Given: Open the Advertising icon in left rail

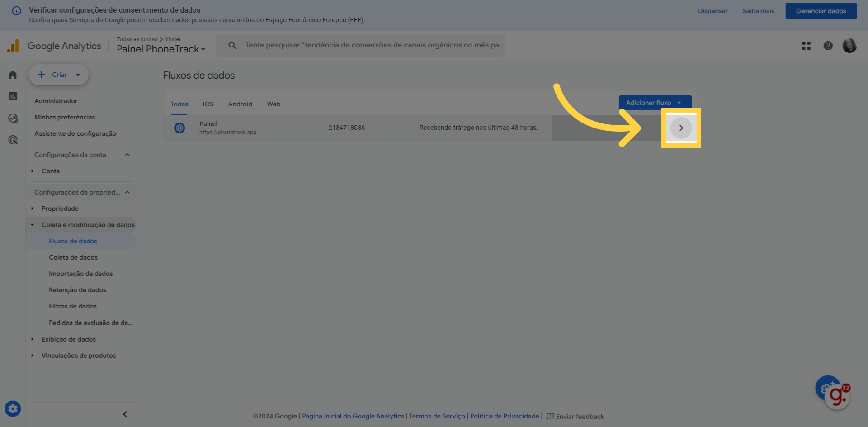Looking at the screenshot, I should point(13,140).
